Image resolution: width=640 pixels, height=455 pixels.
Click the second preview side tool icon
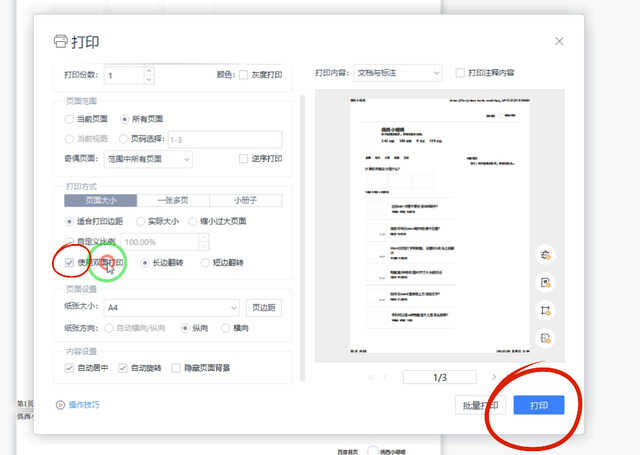[546, 283]
